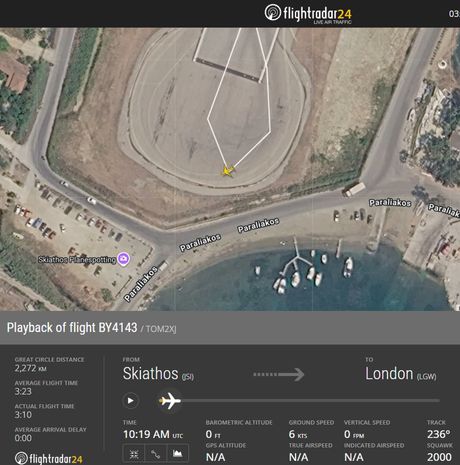Viewport: 460px width, 465px height.
Task: Click the playback progress bar track
Action: tap(310, 400)
